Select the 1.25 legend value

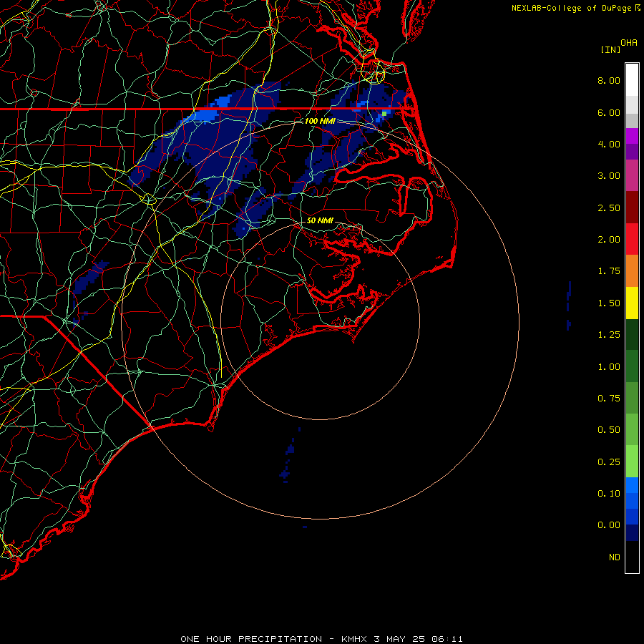609,335
